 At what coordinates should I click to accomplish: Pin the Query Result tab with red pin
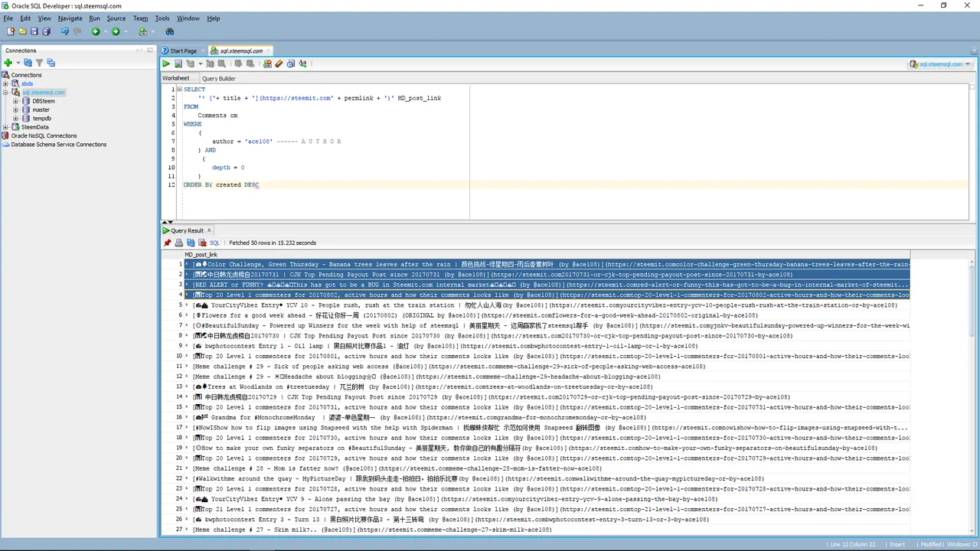[x=168, y=243]
